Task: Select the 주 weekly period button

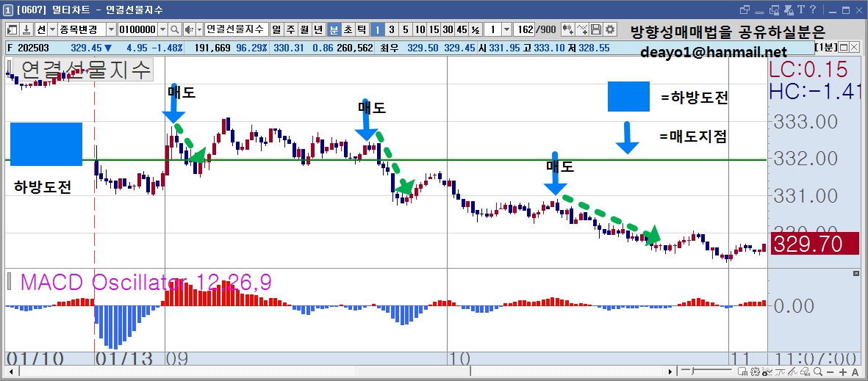Action: pos(290,29)
